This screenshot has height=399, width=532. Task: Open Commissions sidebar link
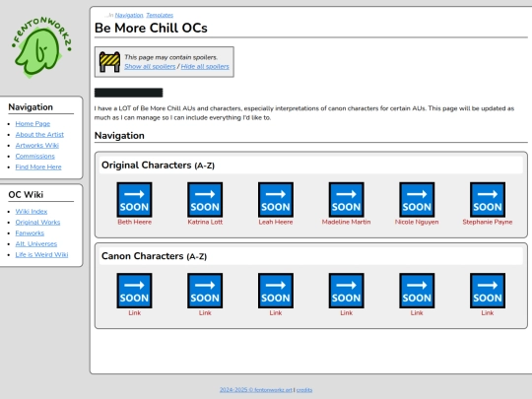(34, 157)
